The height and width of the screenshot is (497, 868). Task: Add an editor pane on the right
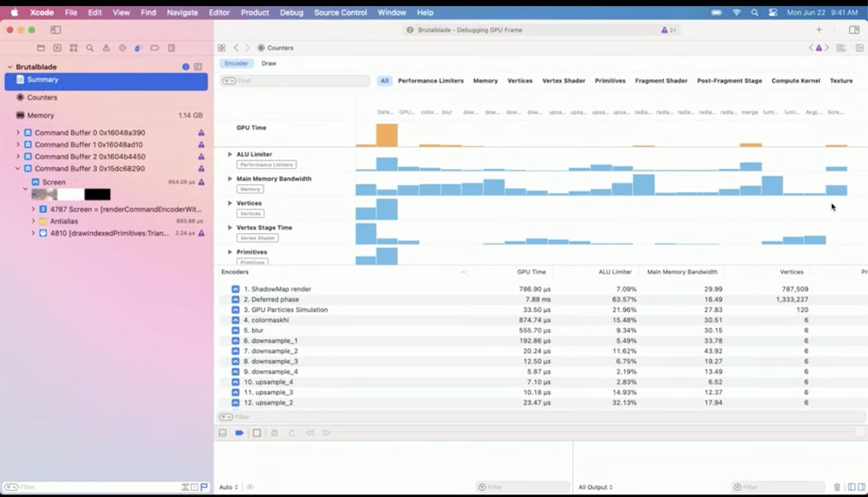click(859, 48)
